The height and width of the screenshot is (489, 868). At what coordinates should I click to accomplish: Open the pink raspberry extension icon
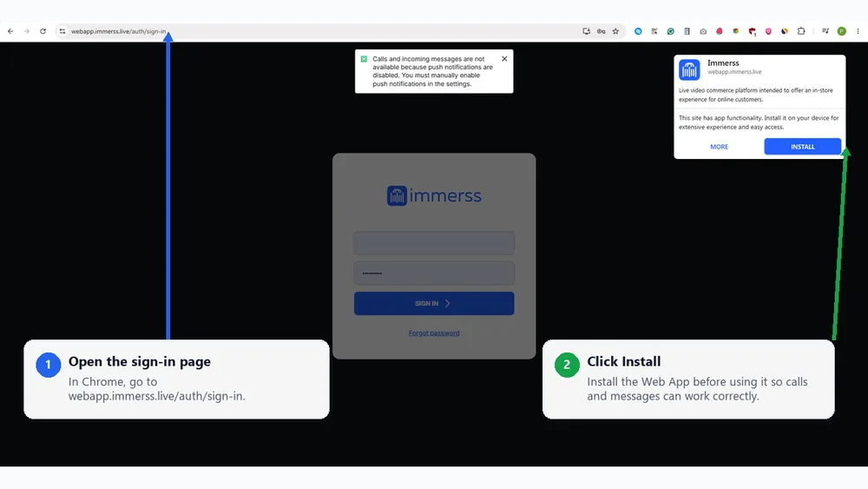click(719, 31)
